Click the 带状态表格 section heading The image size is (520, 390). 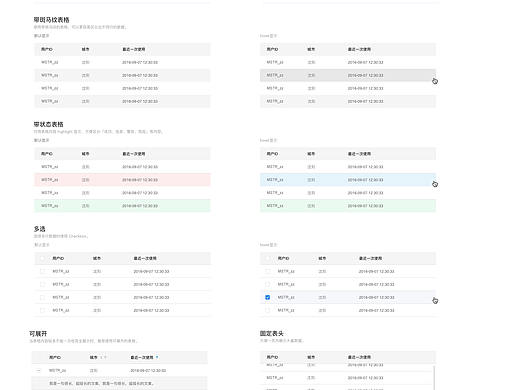(48, 124)
